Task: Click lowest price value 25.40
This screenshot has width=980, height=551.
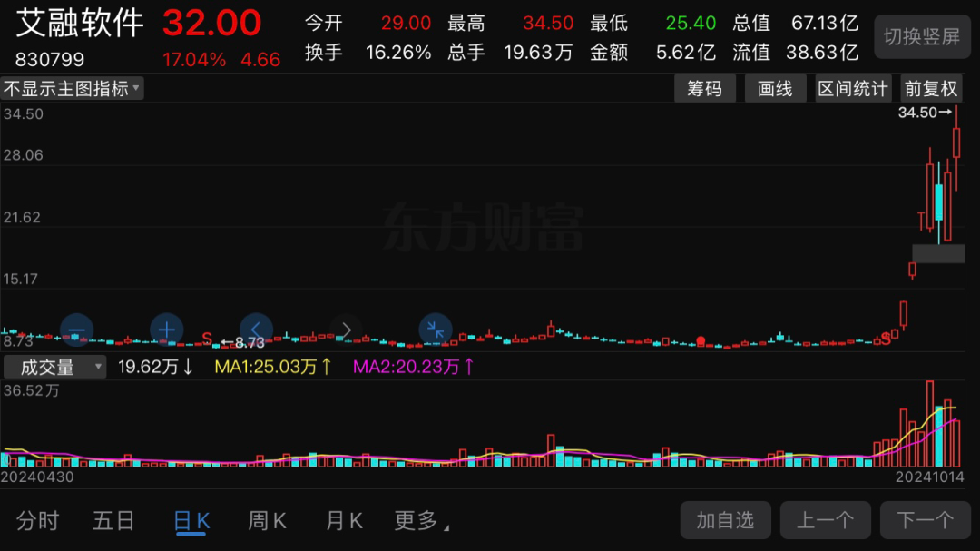Action: (691, 24)
